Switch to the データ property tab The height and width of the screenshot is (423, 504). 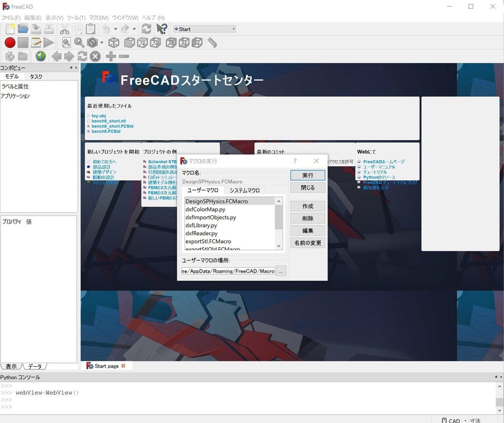(x=35, y=366)
